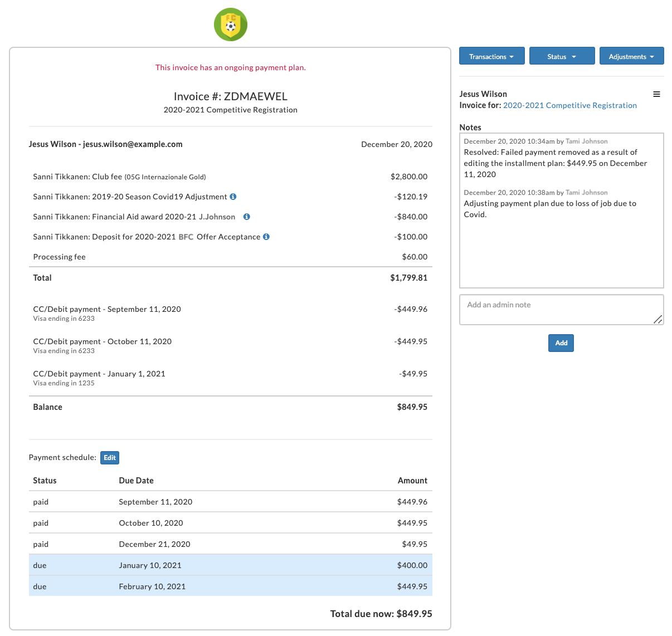Open info icon for Deposit Offer Acceptance
Viewport: 672px width, 636px height.
tap(266, 237)
